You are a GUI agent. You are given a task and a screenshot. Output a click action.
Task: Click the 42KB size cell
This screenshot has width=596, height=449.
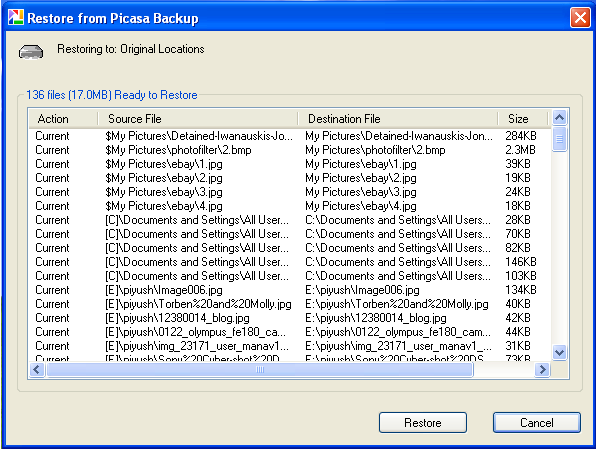(518, 318)
